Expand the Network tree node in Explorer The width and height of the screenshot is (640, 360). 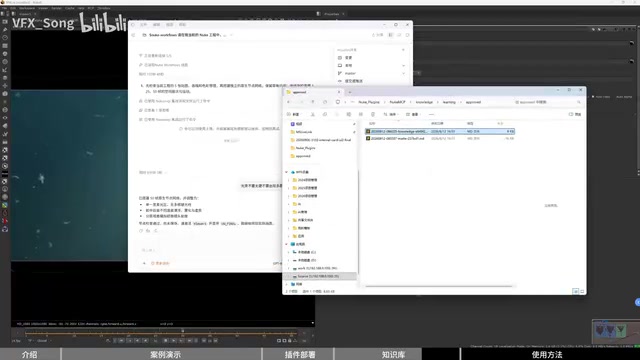tap(287, 284)
